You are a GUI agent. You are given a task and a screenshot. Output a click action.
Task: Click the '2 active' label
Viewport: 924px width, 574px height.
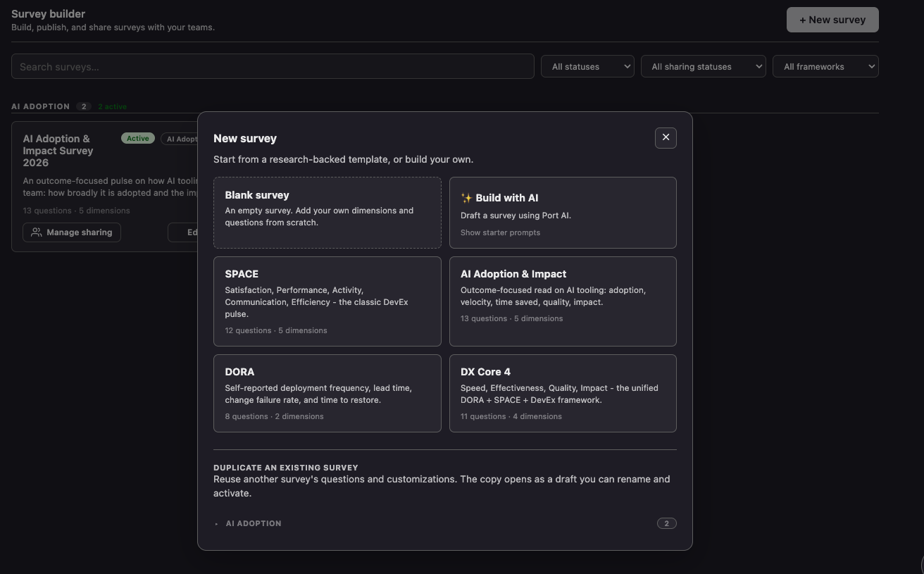coord(113,106)
